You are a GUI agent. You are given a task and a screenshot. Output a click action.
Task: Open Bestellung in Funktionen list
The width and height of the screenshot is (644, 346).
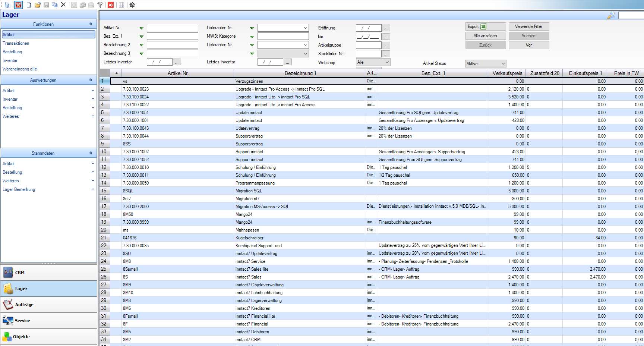point(12,52)
